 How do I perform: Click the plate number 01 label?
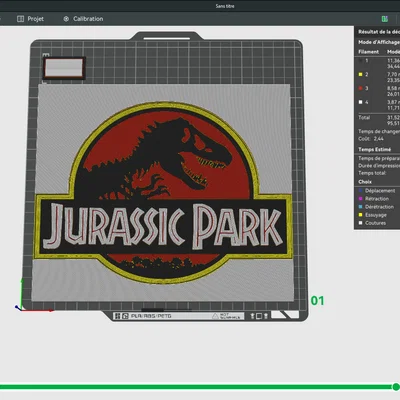tap(317, 301)
